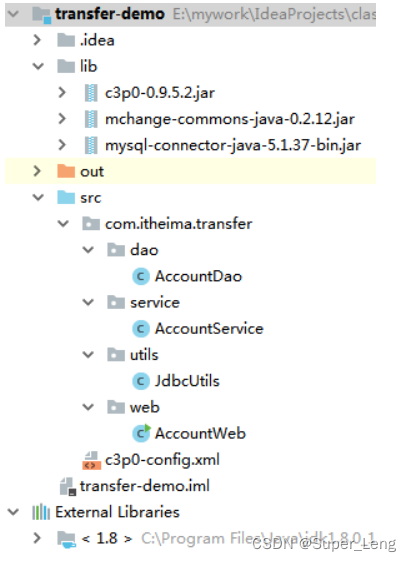Click the AccountService class icon
The width and height of the screenshot is (411, 562).
[x=141, y=329]
